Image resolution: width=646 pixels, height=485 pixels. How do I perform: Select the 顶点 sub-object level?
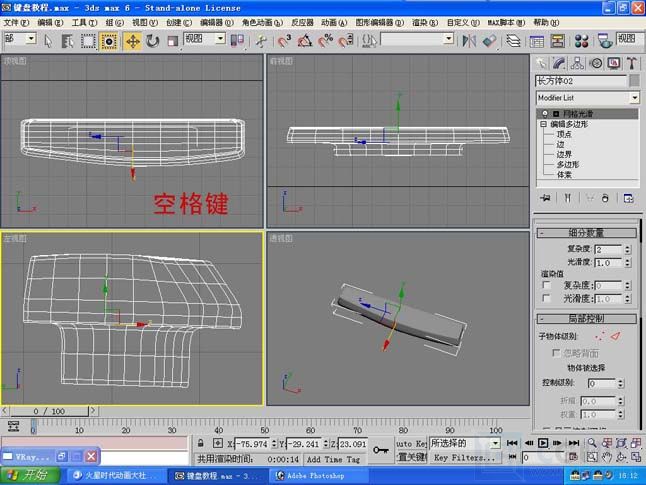(564, 134)
